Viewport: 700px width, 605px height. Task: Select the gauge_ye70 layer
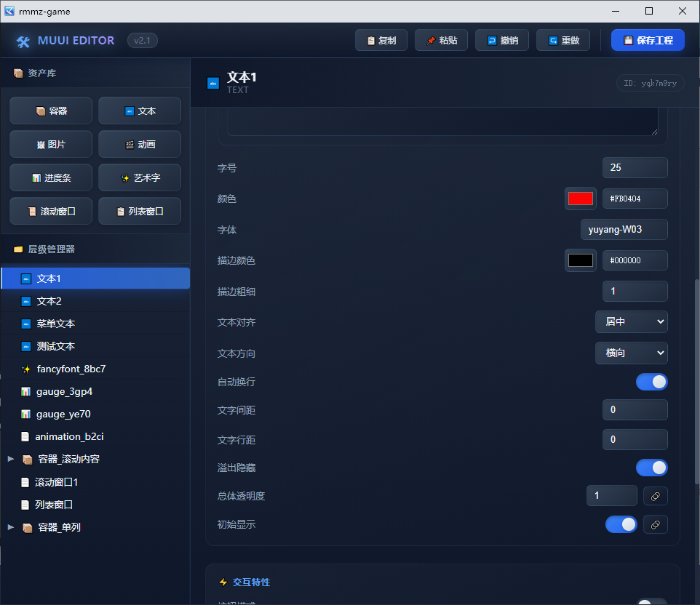pyautogui.click(x=95, y=414)
